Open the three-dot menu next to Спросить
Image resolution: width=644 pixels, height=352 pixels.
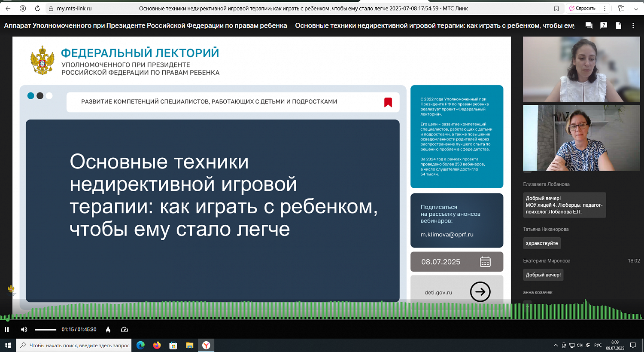click(x=605, y=8)
